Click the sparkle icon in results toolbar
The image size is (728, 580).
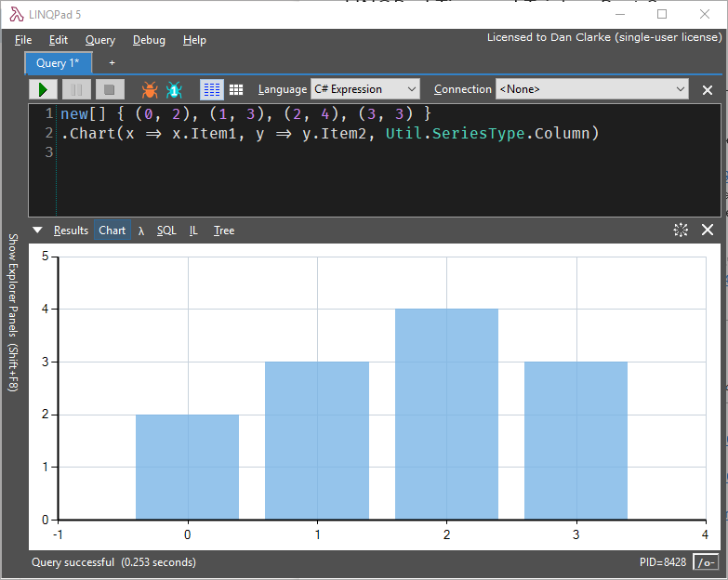tap(681, 230)
